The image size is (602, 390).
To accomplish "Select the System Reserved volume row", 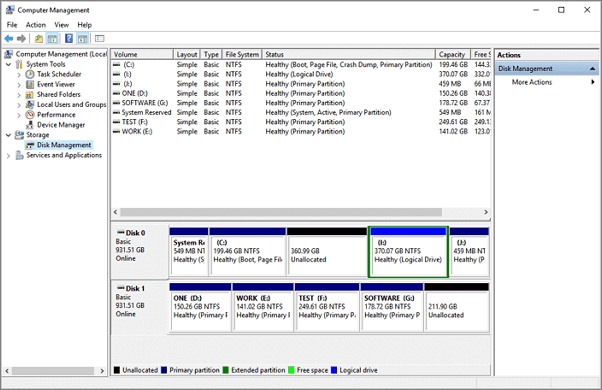I will coord(301,112).
